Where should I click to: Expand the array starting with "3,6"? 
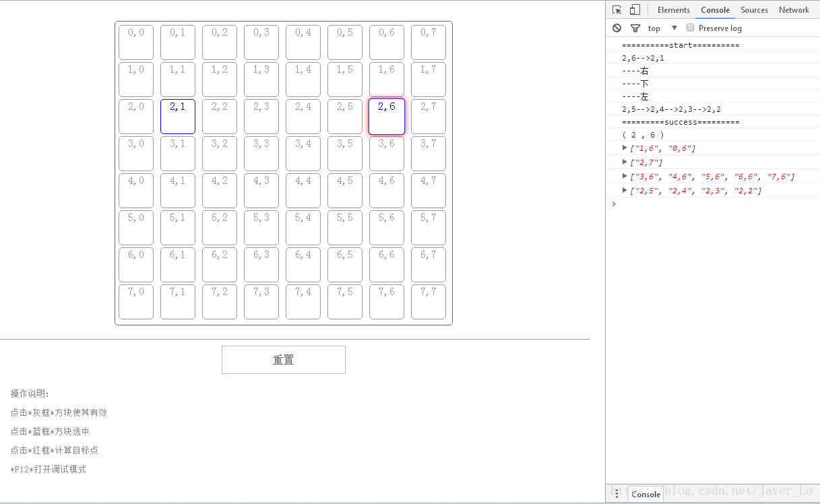click(x=625, y=176)
